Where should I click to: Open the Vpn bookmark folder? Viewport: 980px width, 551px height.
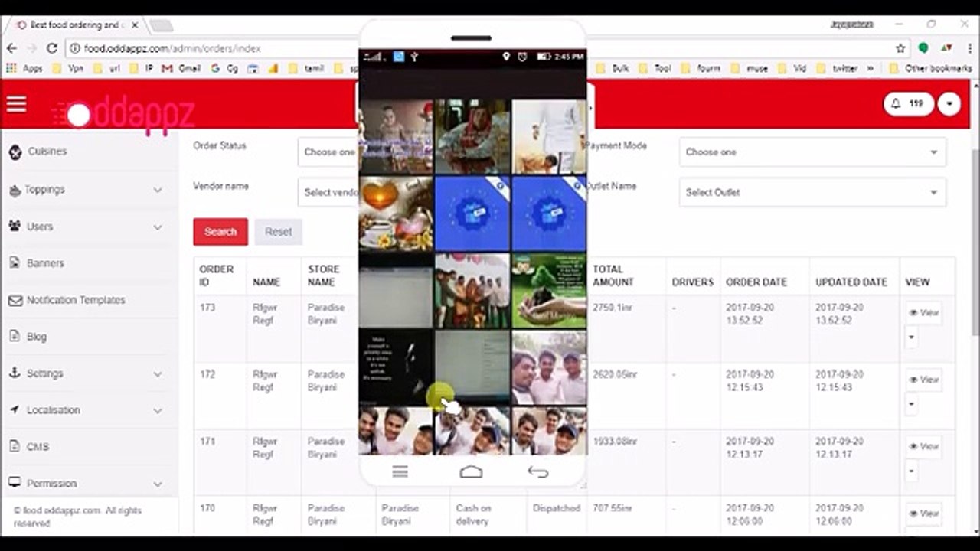[x=67, y=68]
